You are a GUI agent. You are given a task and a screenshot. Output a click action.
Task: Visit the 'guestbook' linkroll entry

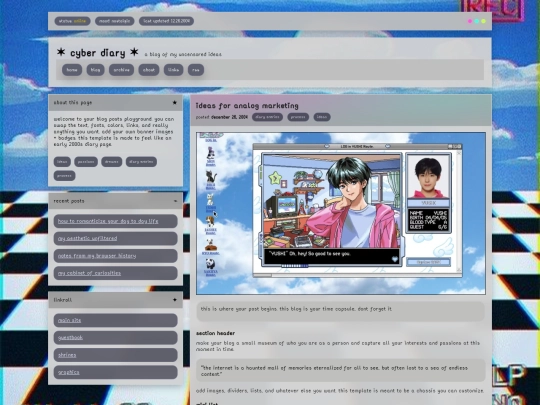pos(116,338)
